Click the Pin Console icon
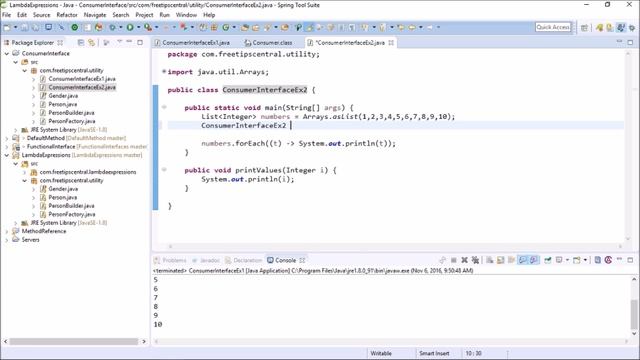 click(x=548, y=260)
